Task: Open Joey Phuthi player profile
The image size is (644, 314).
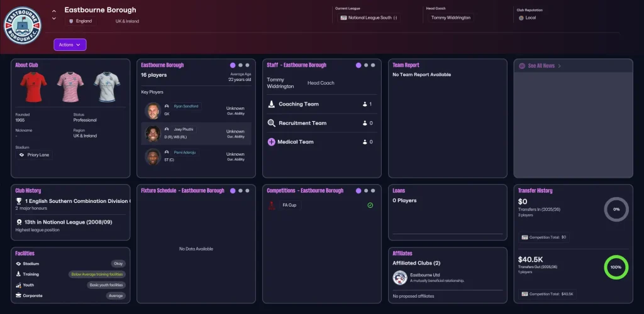Action: point(184,129)
